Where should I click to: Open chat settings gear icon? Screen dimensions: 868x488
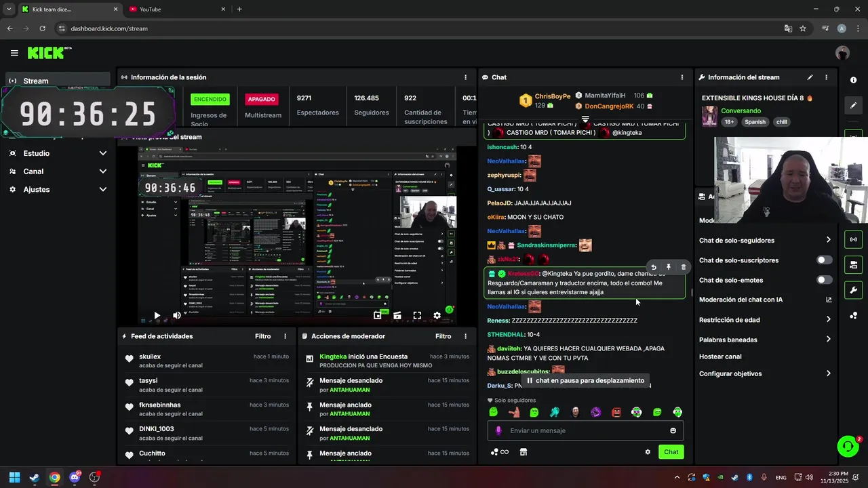point(648,452)
